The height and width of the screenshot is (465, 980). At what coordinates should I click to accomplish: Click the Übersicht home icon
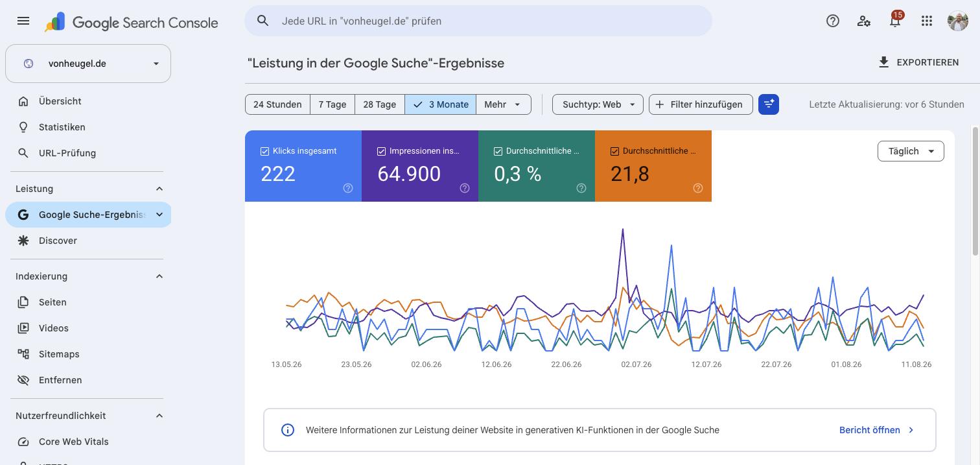[23, 101]
